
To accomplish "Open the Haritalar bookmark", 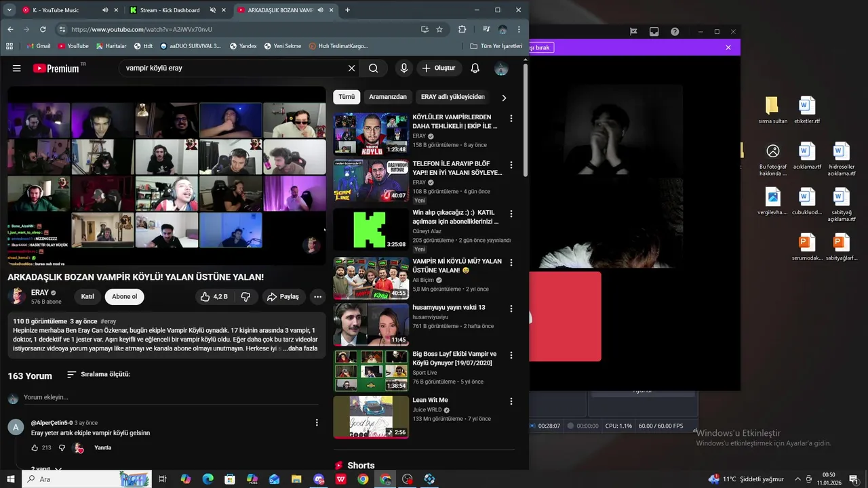I will [x=111, y=46].
